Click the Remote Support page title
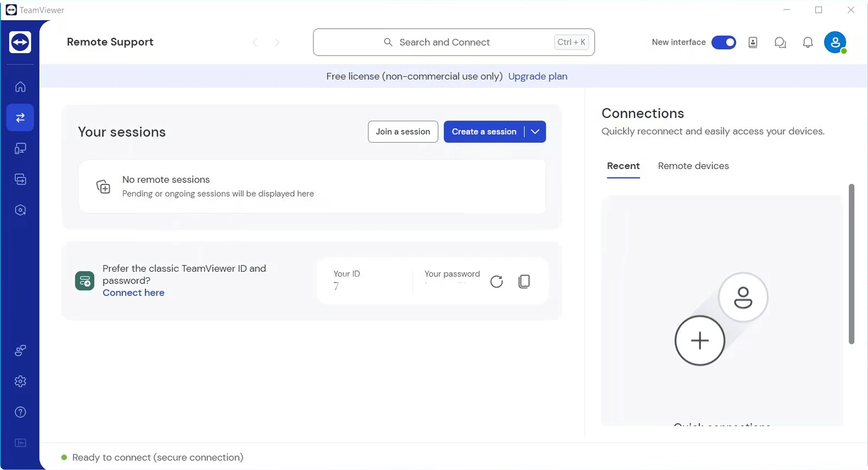 110,42
